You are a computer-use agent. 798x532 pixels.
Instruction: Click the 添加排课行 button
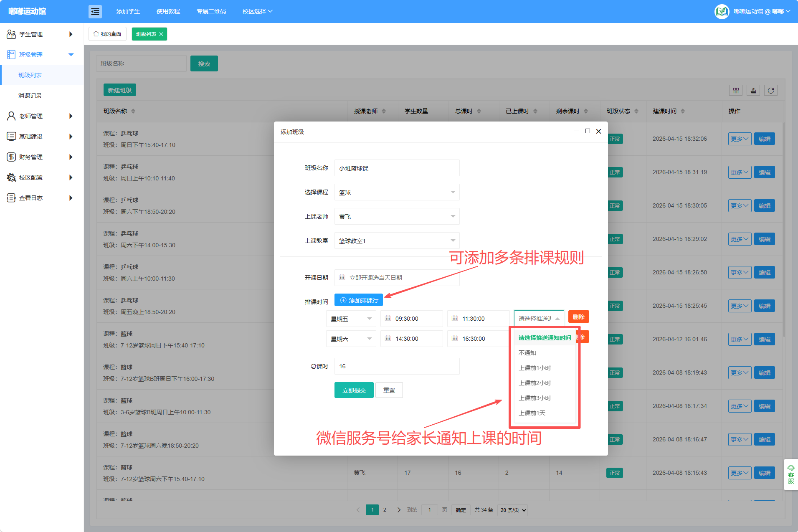pos(359,300)
